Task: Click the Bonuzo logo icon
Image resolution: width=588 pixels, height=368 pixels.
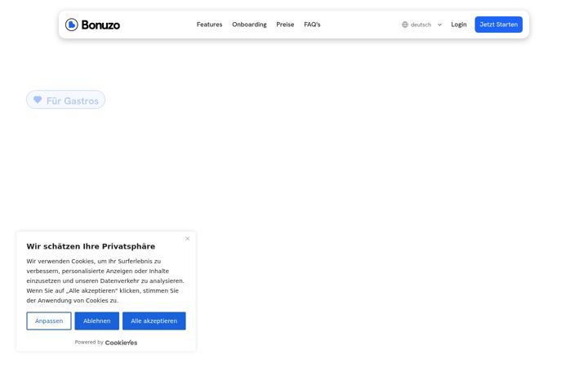Action: point(71,25)
